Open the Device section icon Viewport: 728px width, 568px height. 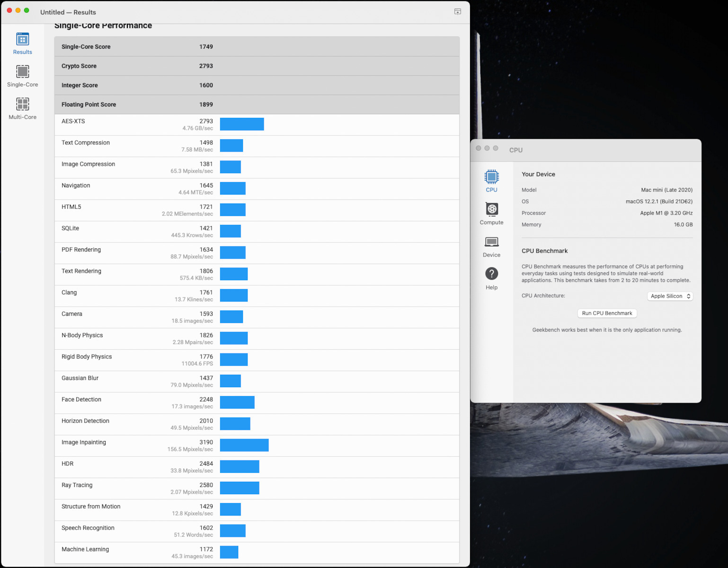click(491, 242)
